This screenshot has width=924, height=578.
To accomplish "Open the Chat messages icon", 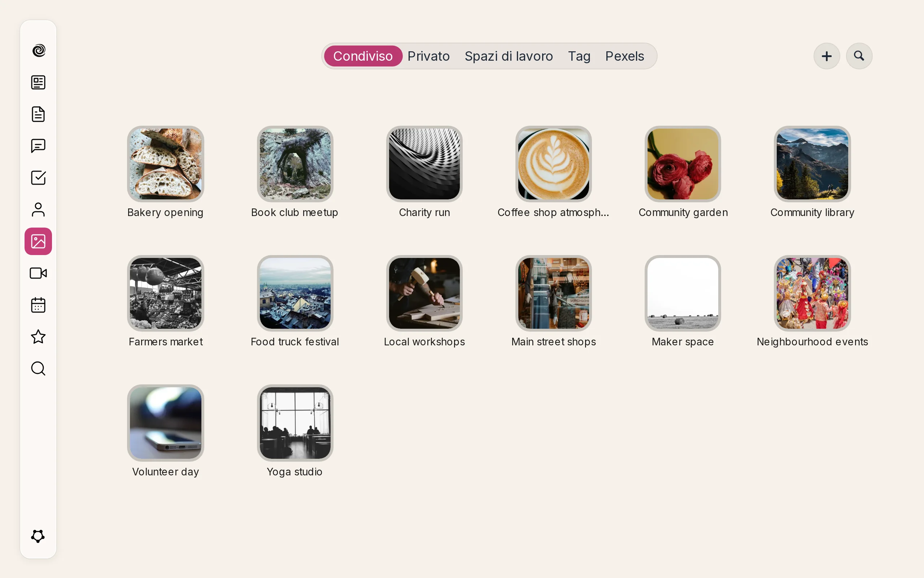I will (38, 146).
